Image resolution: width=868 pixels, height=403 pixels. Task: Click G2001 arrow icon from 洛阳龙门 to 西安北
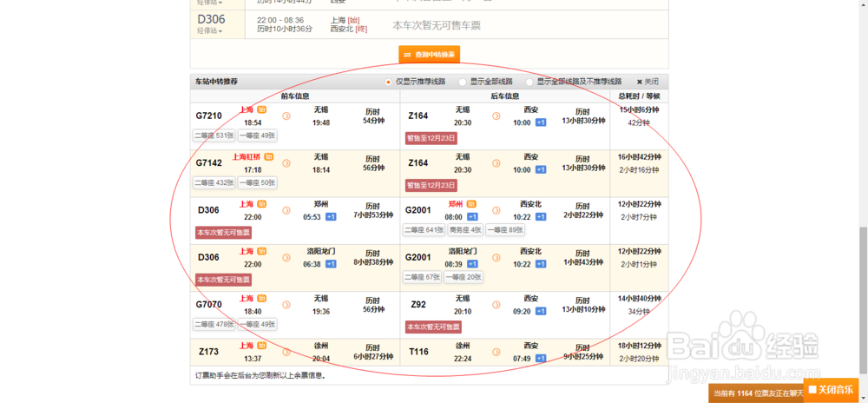[x=496, y=257]
